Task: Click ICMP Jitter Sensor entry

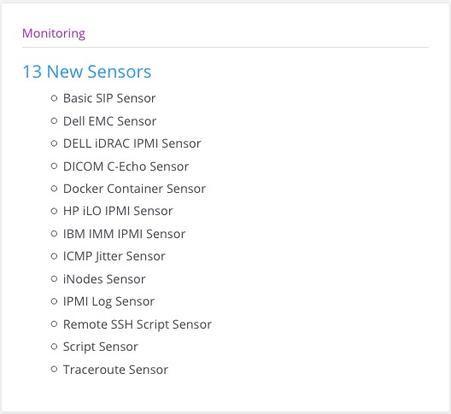Action: (114, 256)
